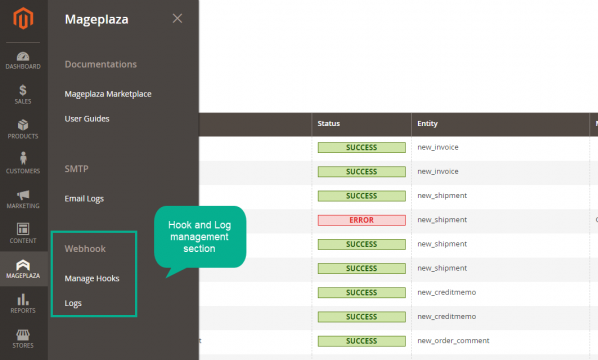
Task: Click SUCCESS badge beside first new_shipment
Action: pos(362,196)
